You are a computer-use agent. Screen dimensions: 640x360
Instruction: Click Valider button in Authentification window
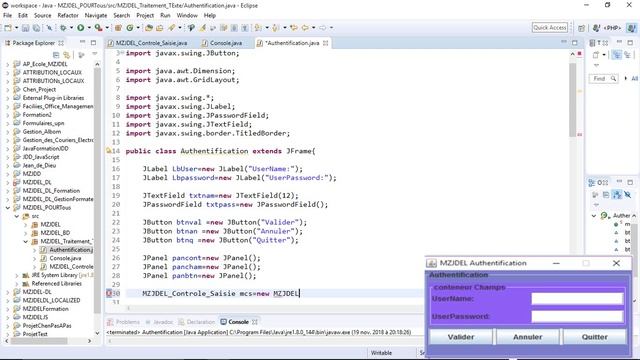point(461,337)
